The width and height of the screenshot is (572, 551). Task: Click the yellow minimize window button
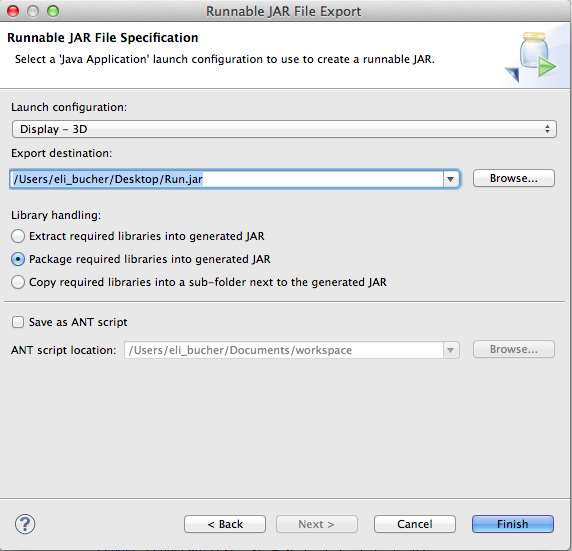33,11
